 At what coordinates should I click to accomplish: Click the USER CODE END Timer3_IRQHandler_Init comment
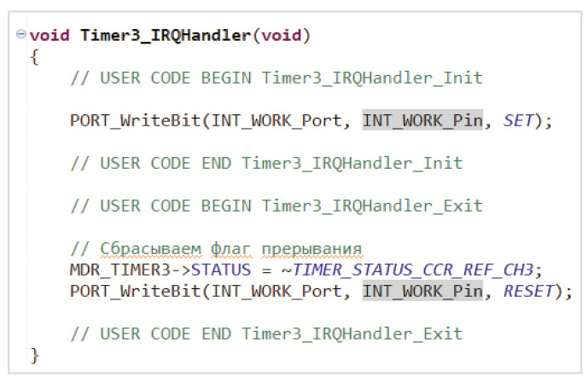pos(266,164)
